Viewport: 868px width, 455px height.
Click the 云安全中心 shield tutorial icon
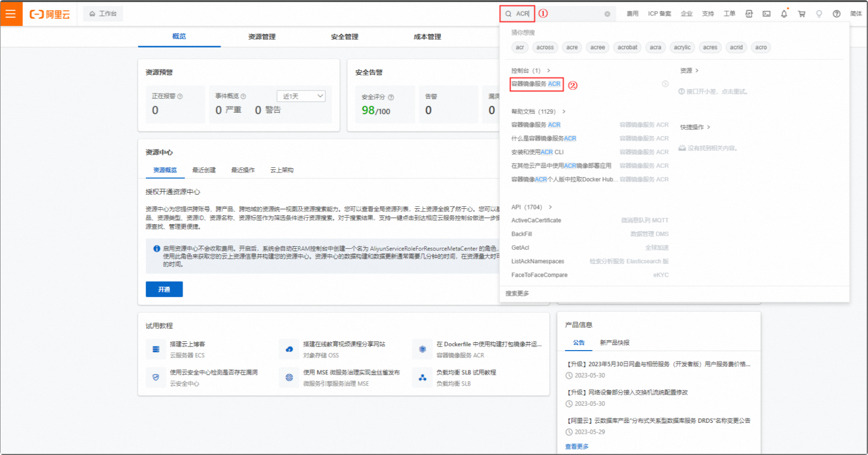pos(156,378)
